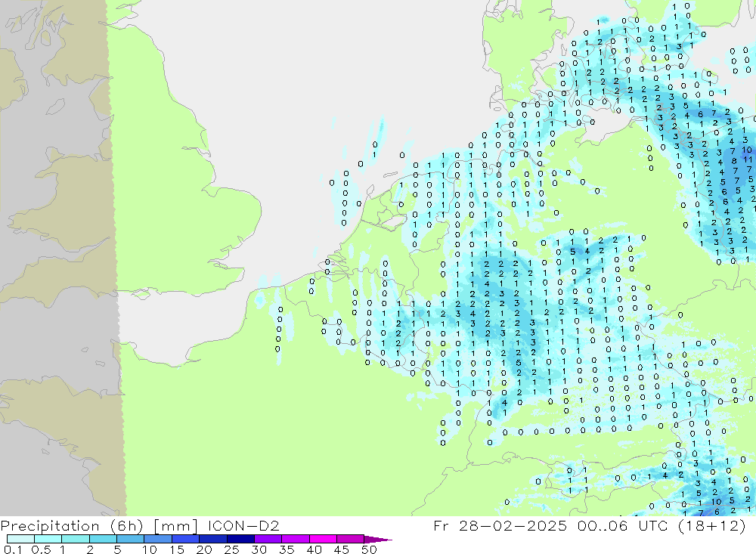Click the 'Precipitation (6h)' title text
Screen dimensions: 756x554
click(72, 525)
